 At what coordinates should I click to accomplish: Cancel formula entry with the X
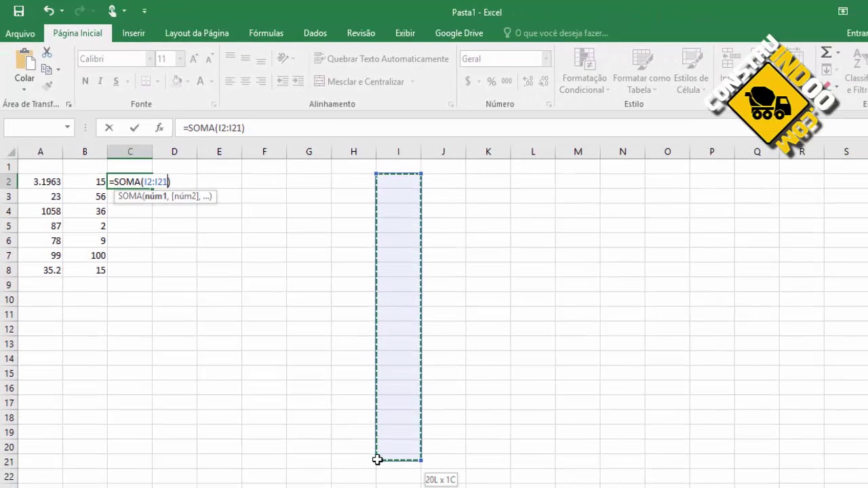[108, 127]
